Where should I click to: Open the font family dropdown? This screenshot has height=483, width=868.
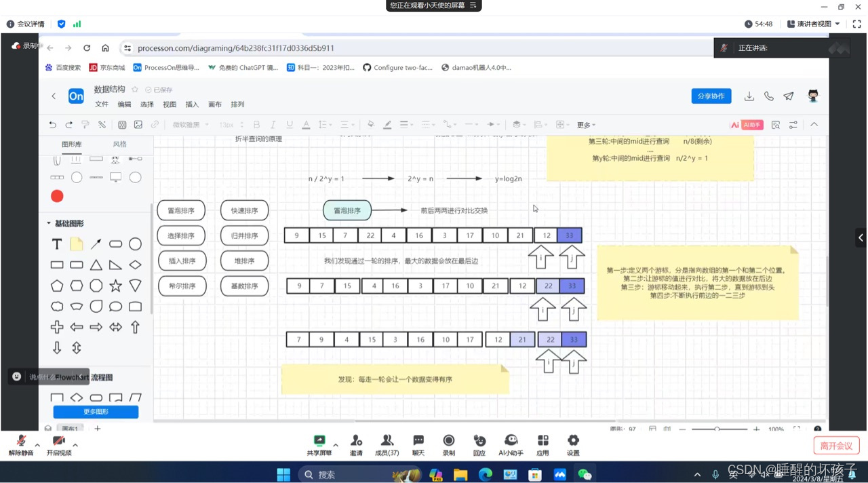point(191,125)
